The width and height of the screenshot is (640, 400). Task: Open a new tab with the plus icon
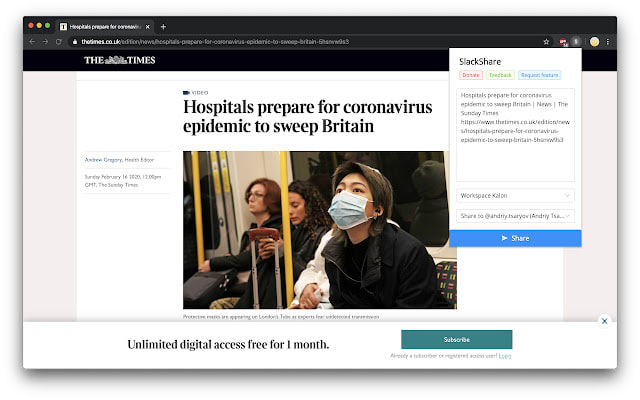click(163, 27)
